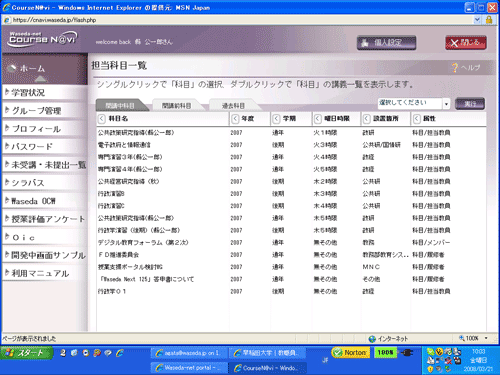Open 利用マニュアル in the sidebar
The image size is (500, 375).
(45, 273)
